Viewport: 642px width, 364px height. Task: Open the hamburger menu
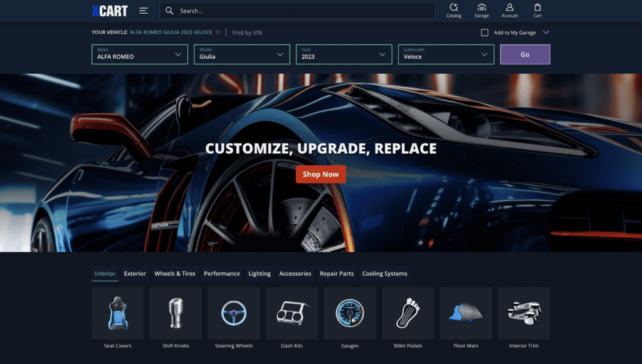pos(144,11)
